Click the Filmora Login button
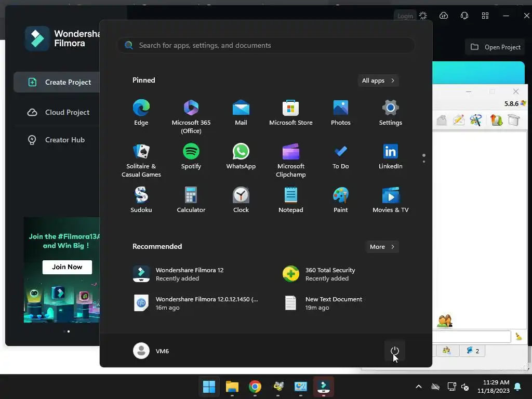 405,16
